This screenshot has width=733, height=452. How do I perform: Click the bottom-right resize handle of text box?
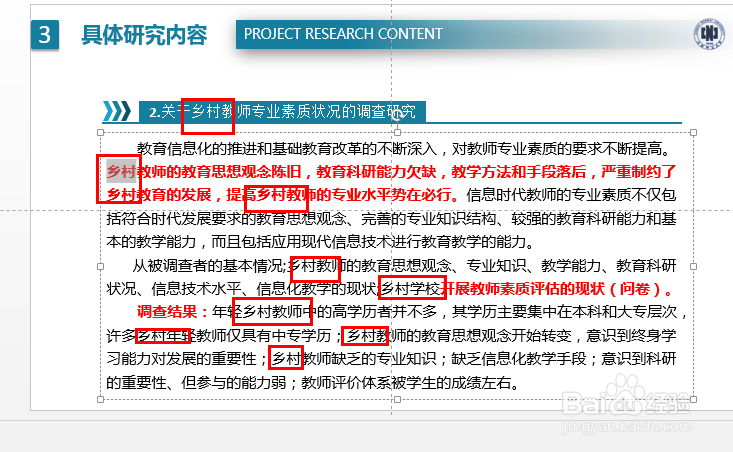(x=693, y=399)
